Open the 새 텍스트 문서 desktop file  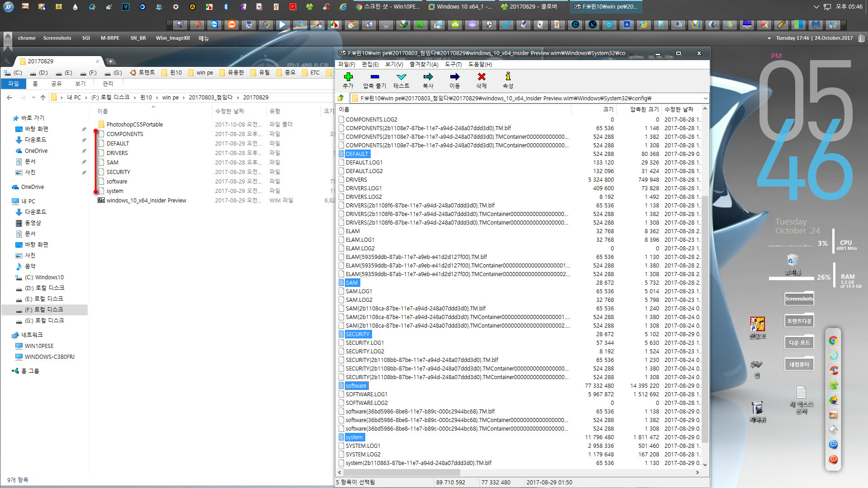click(802, 400)
